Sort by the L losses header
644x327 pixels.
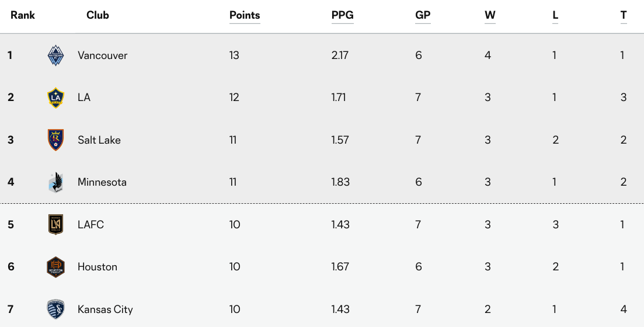click(x=555, y=15)
